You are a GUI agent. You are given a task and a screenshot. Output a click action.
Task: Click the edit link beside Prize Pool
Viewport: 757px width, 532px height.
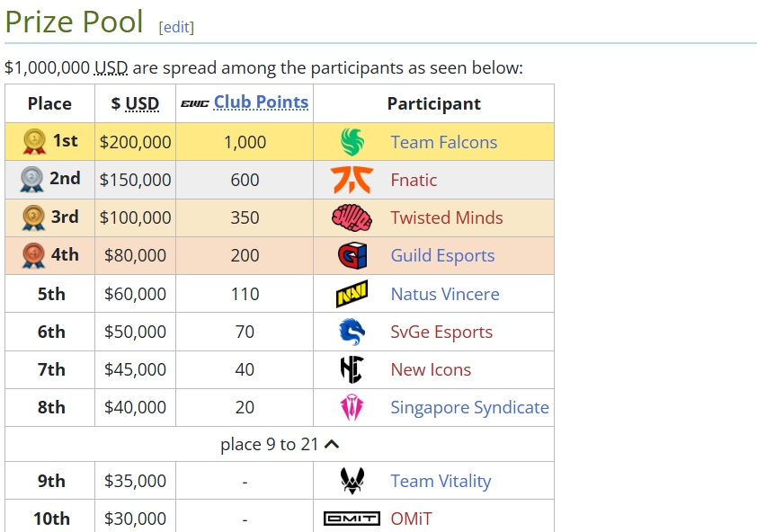[176, 27]
